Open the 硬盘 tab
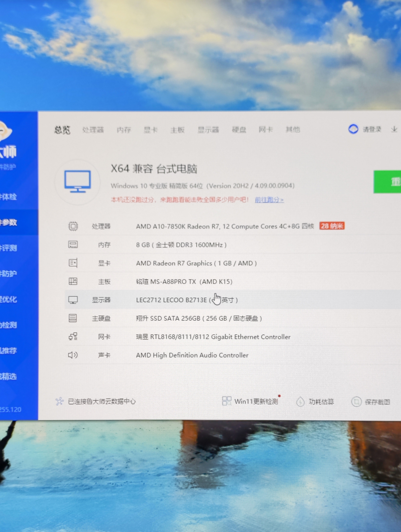 coord(239,130)
